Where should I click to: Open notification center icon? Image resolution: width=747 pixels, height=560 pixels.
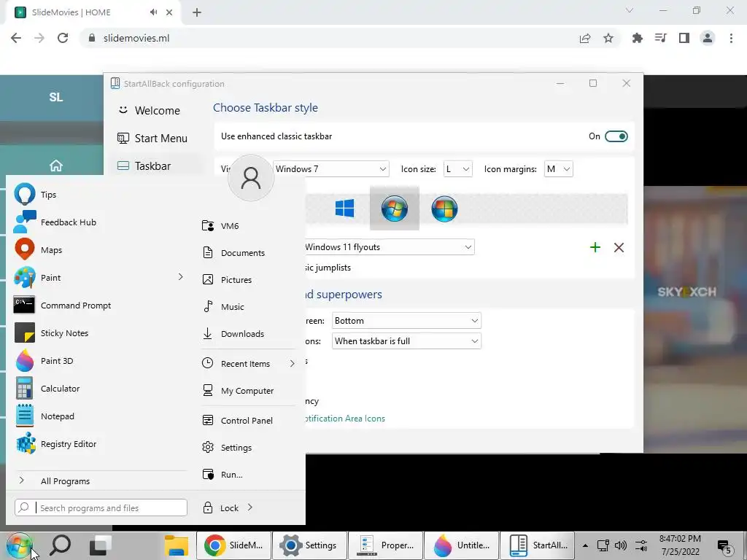coord(724,545)
